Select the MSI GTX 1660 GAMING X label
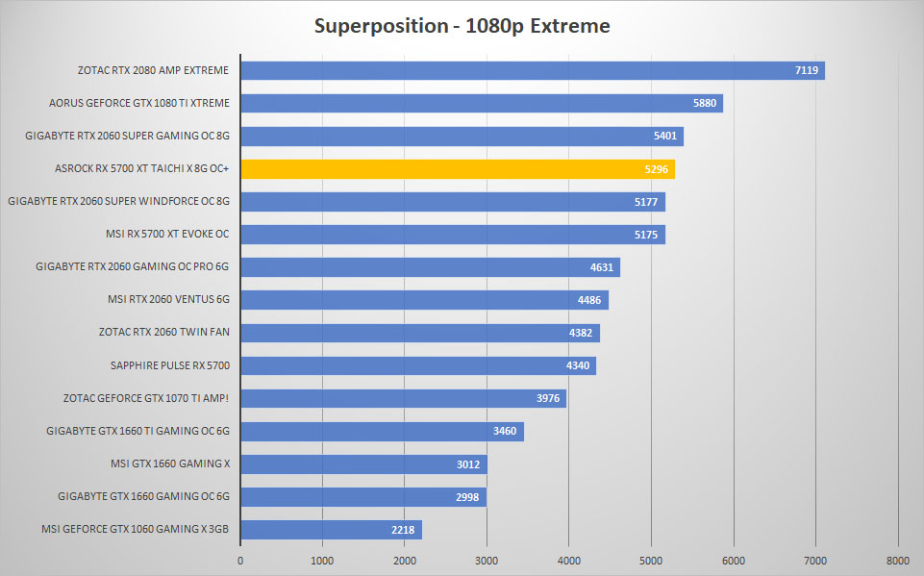924x576 pixels. click(170, 463)
